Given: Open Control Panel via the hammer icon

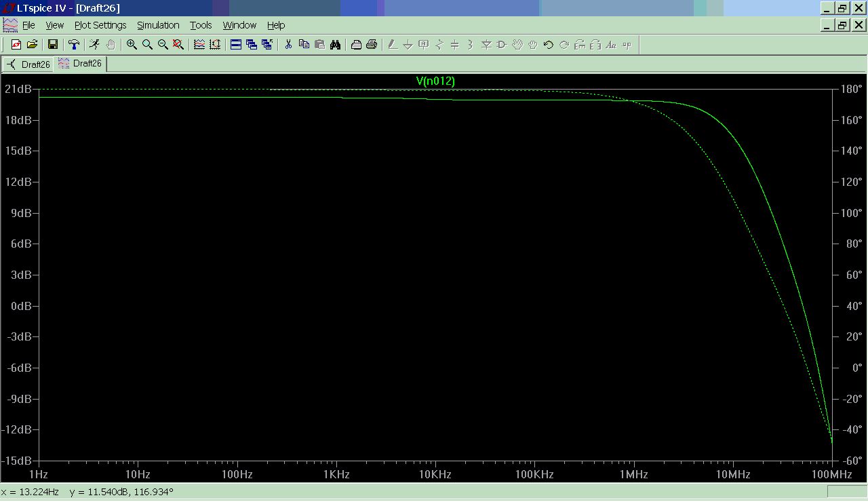Looking at the screenshot, I should pos(73,45).
